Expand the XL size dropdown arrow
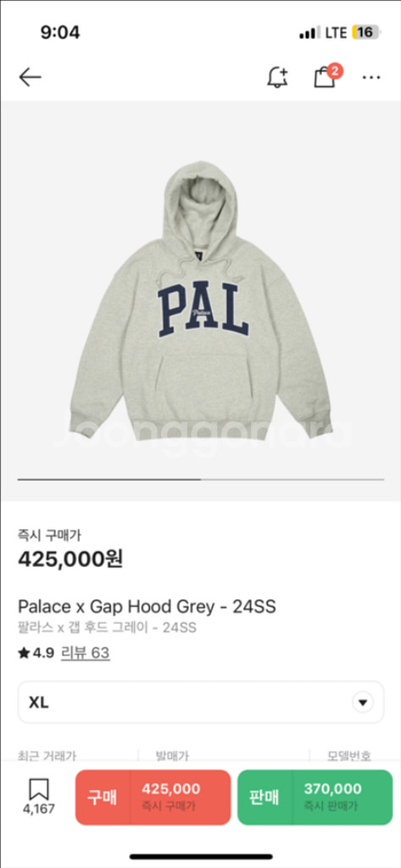Screen dimensions: 401x868 coord(363,703)
